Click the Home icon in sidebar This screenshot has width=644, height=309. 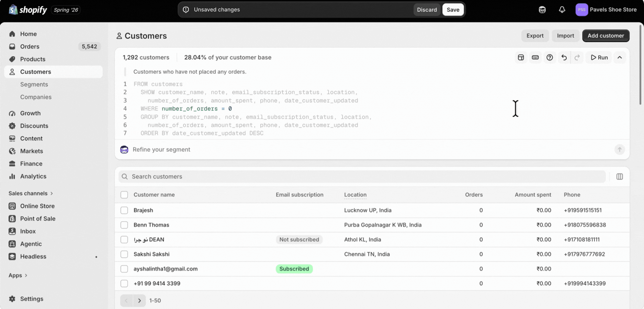[12, 34]
